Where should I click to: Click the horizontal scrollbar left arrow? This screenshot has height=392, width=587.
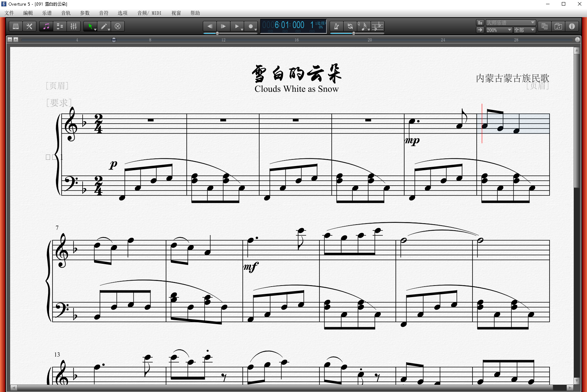[x=14, y=388]
